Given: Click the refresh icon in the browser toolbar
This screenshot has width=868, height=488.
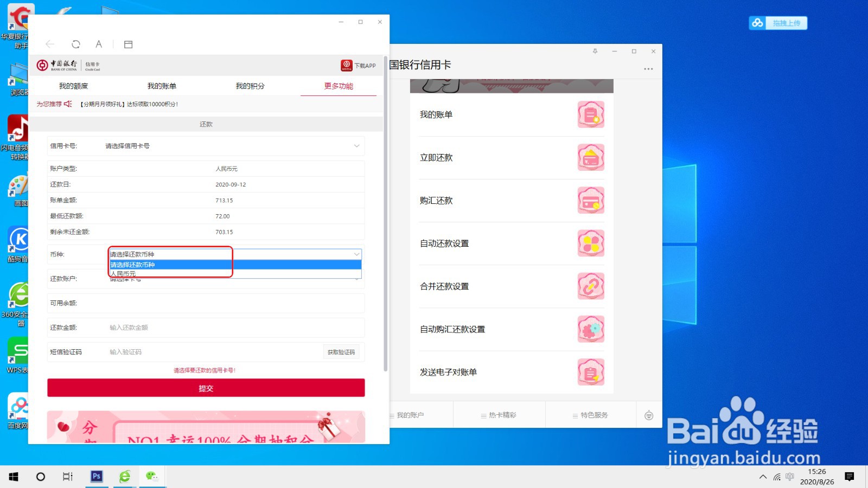Looking at the screenshot, I should [x=76, y=44].
